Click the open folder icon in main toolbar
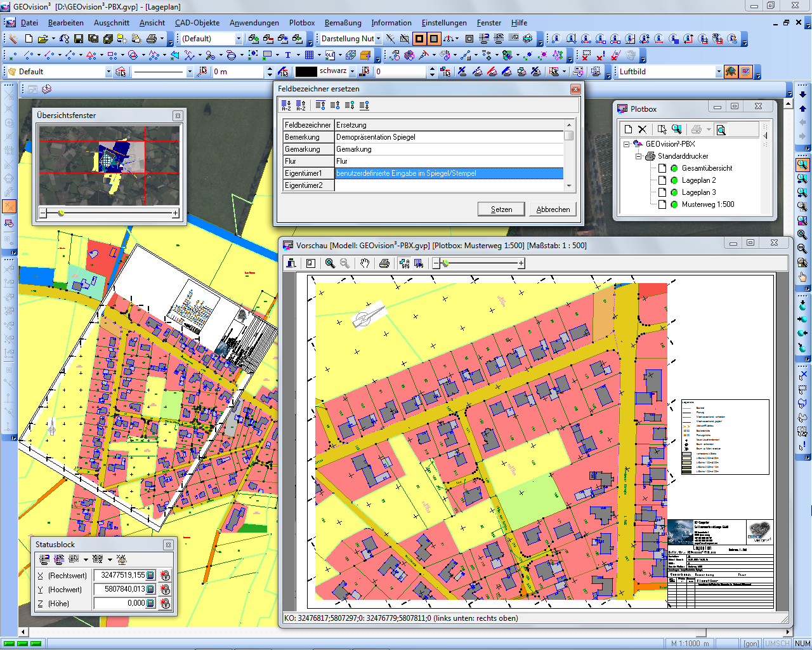Viewport: 812px width, 650px height. click(43, 39)
